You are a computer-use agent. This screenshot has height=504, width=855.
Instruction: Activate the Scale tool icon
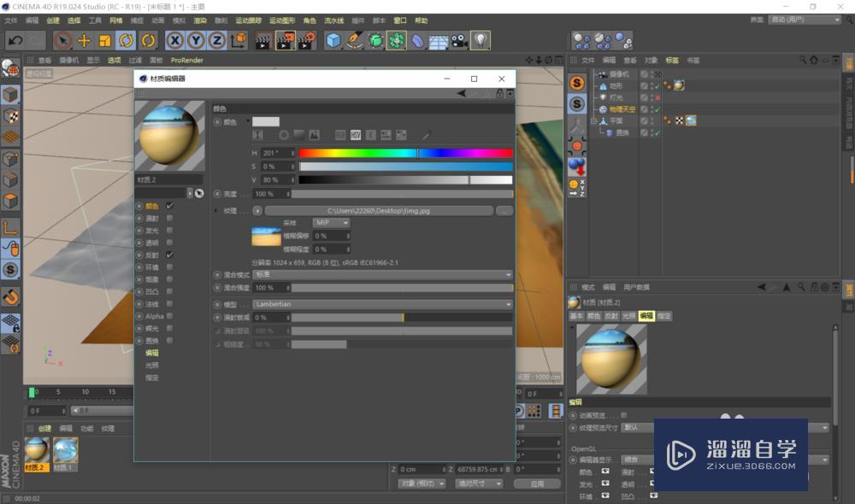[104, 40]
